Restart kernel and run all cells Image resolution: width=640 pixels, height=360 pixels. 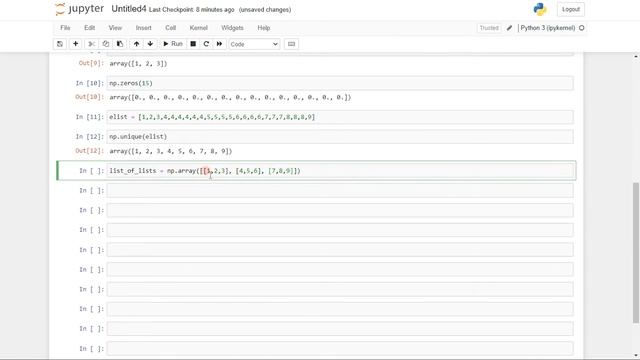pyautogui.click(x=219, y=44)
